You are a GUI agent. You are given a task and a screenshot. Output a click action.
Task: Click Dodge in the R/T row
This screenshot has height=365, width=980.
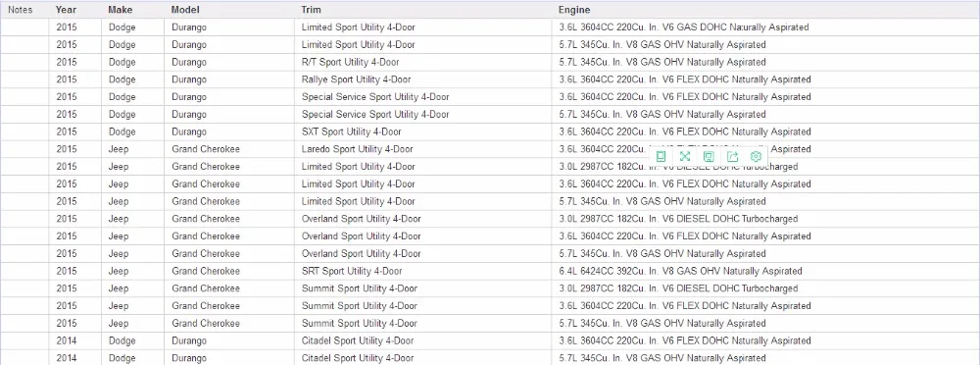click(122, 62)
